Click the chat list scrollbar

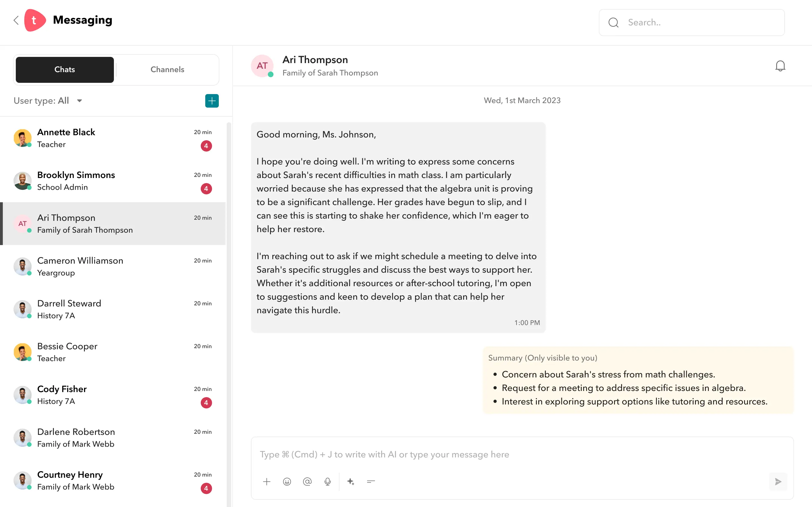(229, 302)
